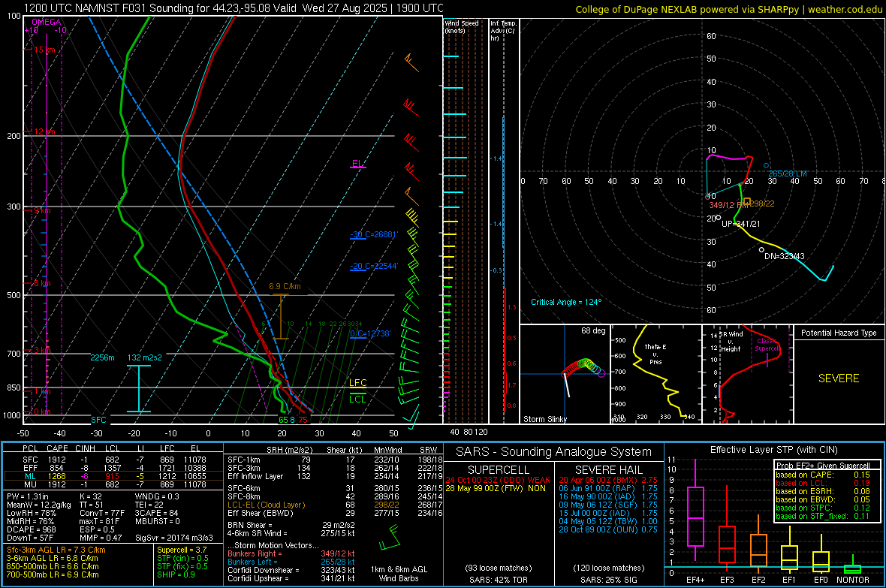The height and width of the screenshot is (588, 886).
Task: Click the 'Eff Inflow Layer' row
Action: (336, 476)
